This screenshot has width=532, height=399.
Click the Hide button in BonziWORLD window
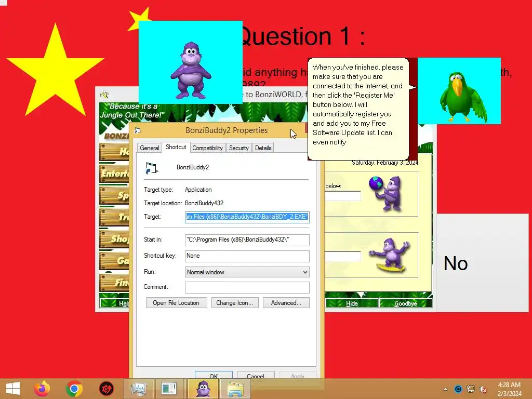click(x=352, y=303)
